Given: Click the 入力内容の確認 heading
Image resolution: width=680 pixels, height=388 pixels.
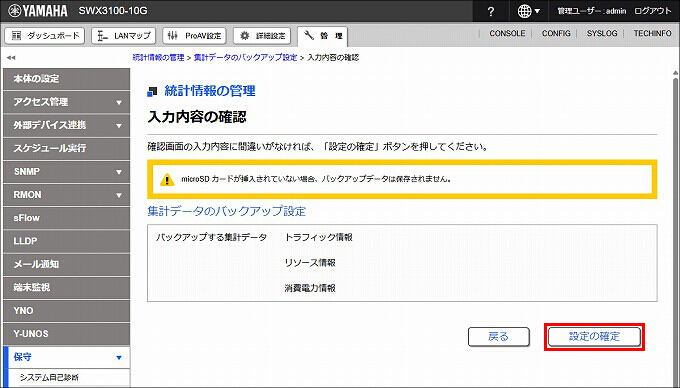Looking at the screenshot, I should pyautogui.click(x=197, y=117).
